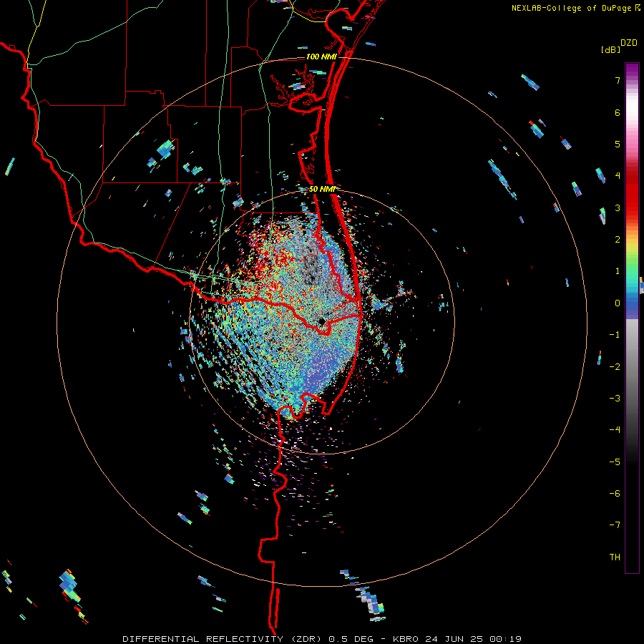This screenshot has width=644, height=644.
Task: Click the 2 value on color scale
Action: (x=618, y=240)
